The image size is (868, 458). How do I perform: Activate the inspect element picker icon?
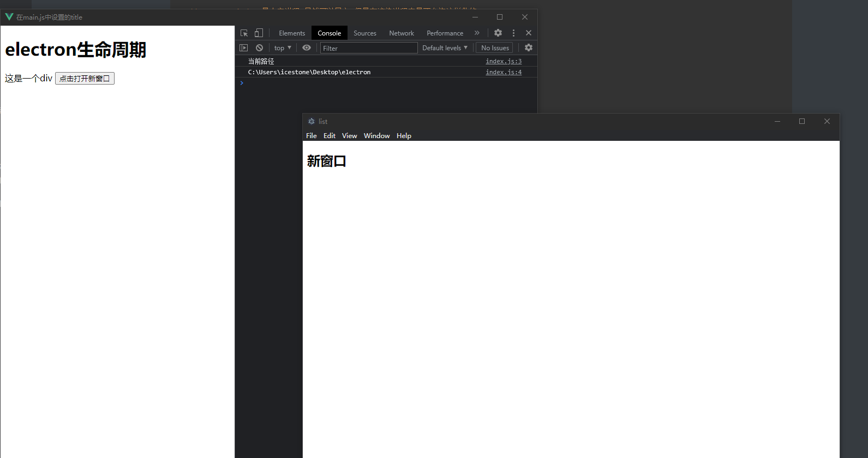click(244, 33)
